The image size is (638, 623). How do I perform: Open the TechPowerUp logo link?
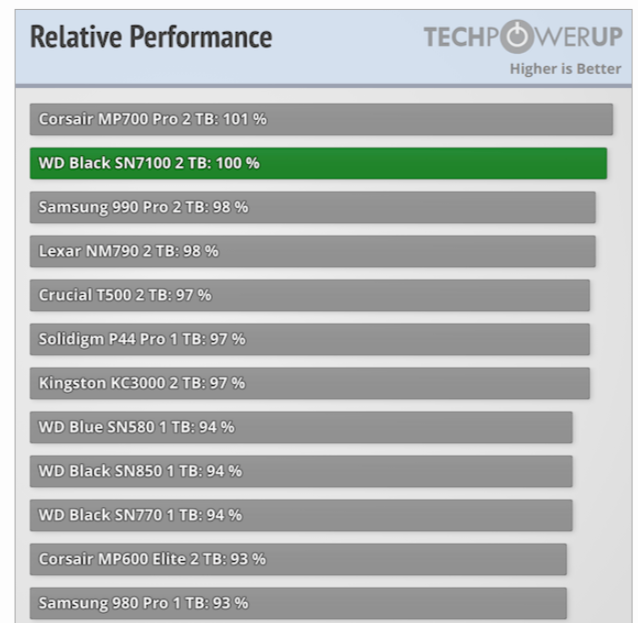(x=522, y=38)
